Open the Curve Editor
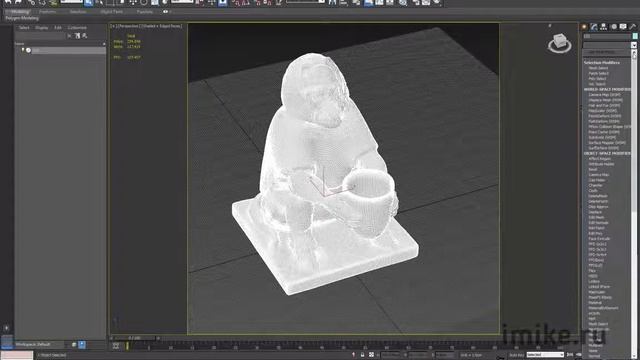This screenshot has width=640, height=360. pos(380,2)
